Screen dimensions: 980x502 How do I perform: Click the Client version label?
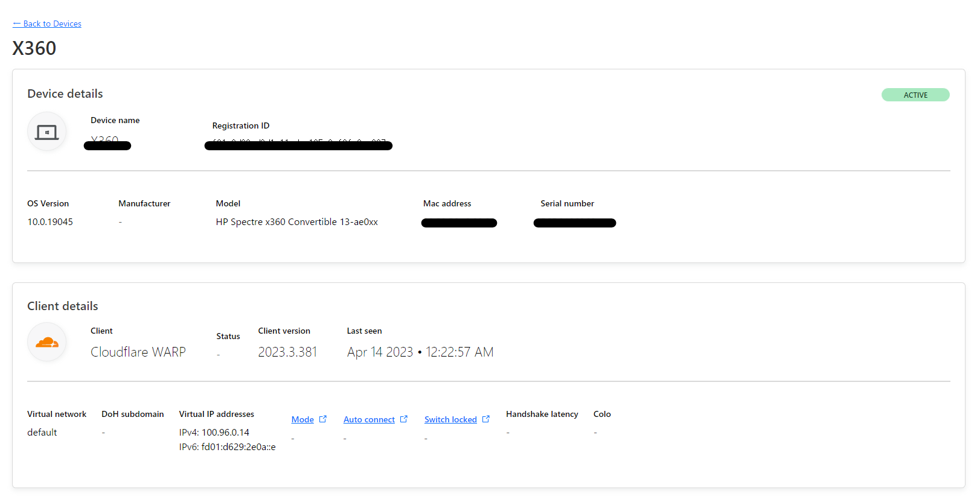click(x=284, y=331)
